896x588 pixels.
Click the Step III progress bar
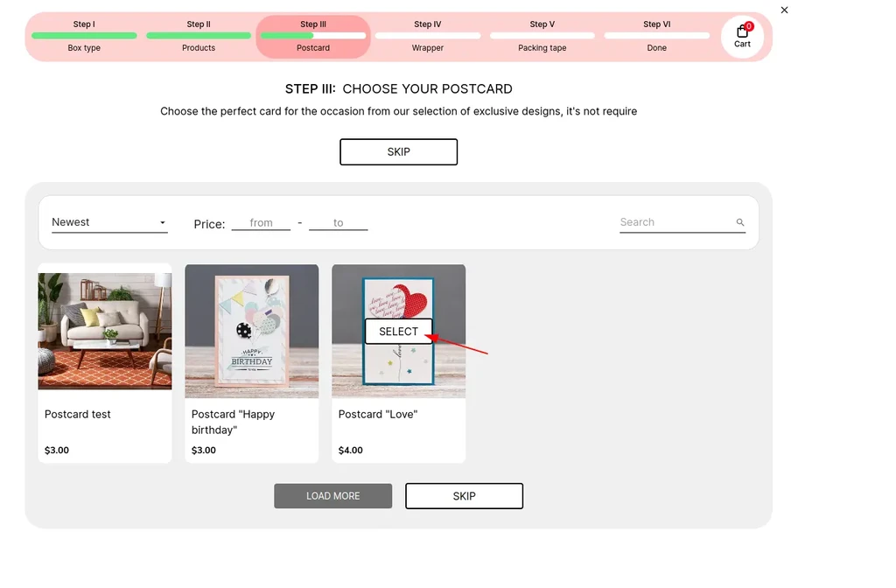pyautogui.click(x=313, y=35)
